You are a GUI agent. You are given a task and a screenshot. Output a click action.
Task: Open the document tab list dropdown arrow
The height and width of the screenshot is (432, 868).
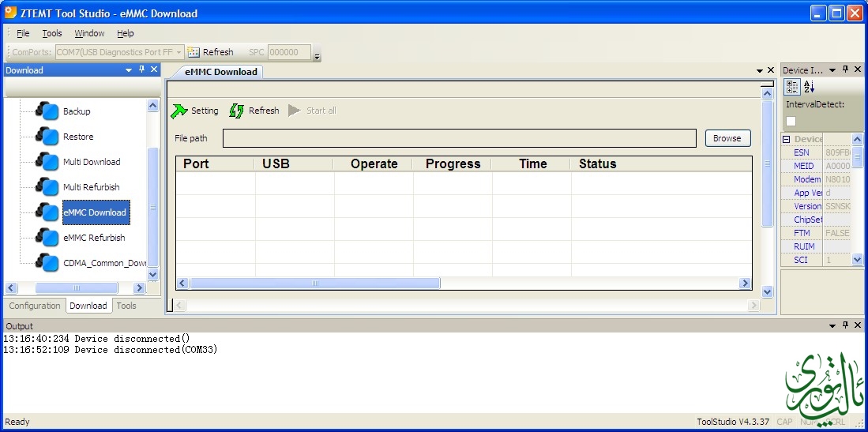[x=760, y=71]
